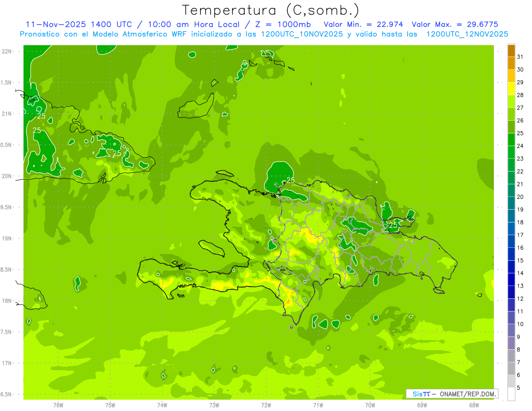Image resolution: width=532 pixels, height=411 pixels.
Task: Pick the green swatch between 24 and 25
Action: (x=511, y=140)
